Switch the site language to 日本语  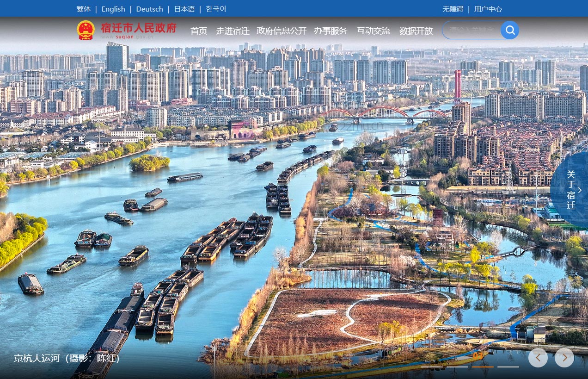tap(184, 9)
